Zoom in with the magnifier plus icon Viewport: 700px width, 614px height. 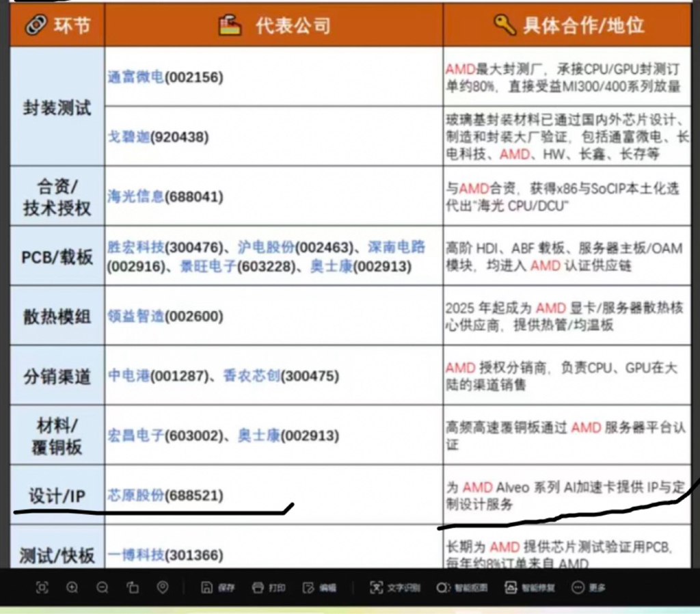72,587
